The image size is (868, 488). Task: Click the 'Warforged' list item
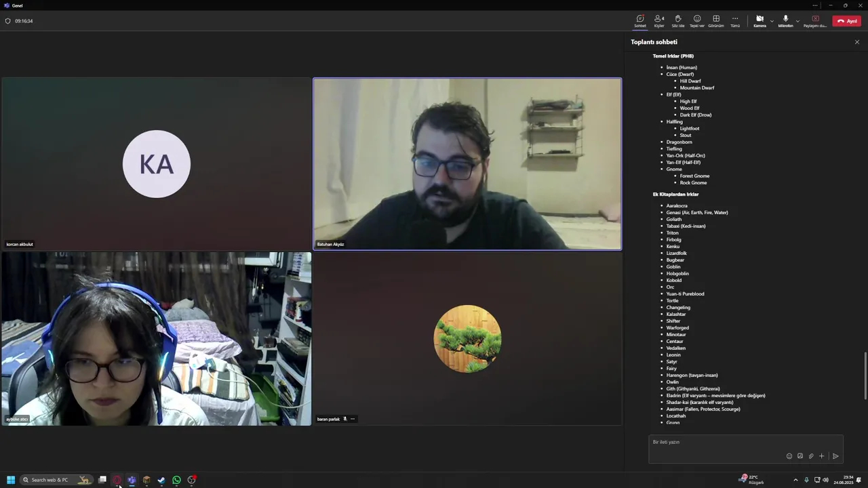(677, 328)
